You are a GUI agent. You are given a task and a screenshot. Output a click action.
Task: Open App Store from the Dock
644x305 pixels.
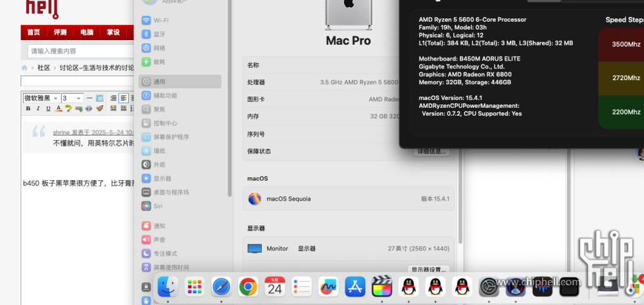pos(355,287)
